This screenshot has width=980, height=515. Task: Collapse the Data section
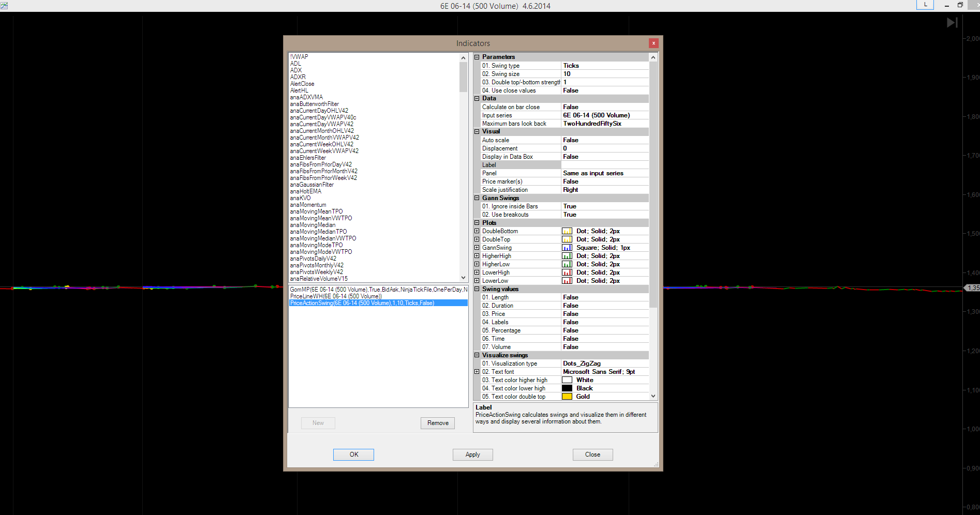coord(477,98)
